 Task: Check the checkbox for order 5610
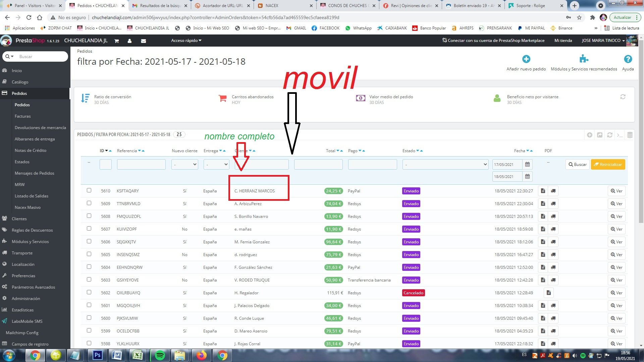[89, 190]
